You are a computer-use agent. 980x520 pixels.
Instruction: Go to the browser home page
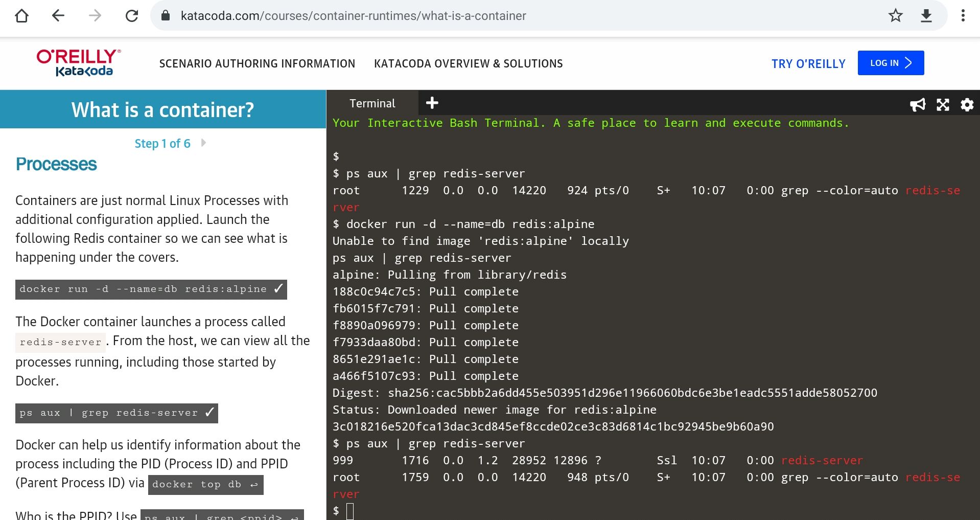tap(21, 16)
